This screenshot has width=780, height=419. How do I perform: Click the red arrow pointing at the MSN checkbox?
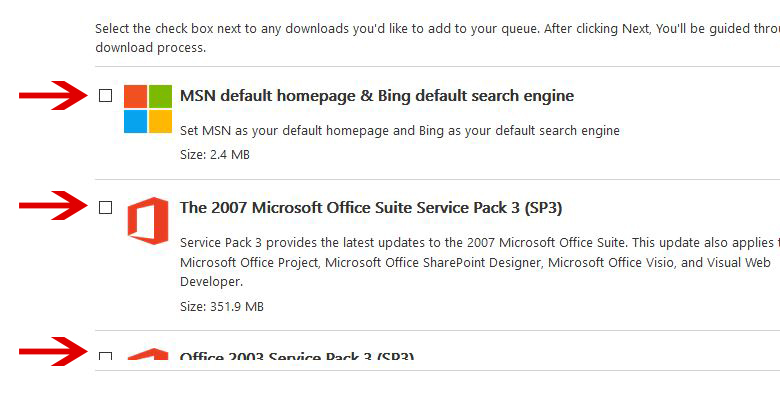click(53, 96)
